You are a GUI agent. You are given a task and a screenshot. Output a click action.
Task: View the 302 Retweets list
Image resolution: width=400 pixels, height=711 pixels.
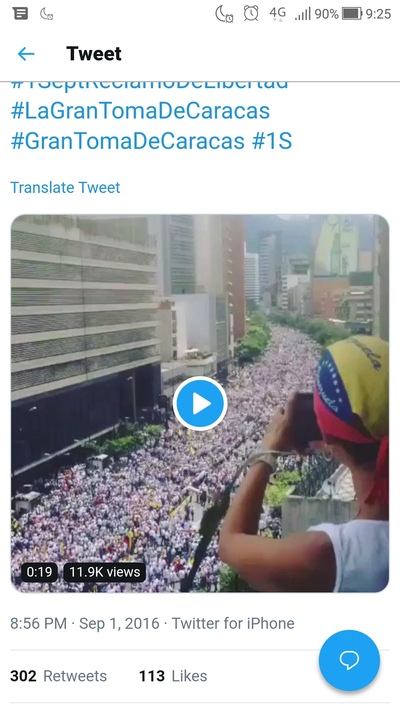point(59,676)
